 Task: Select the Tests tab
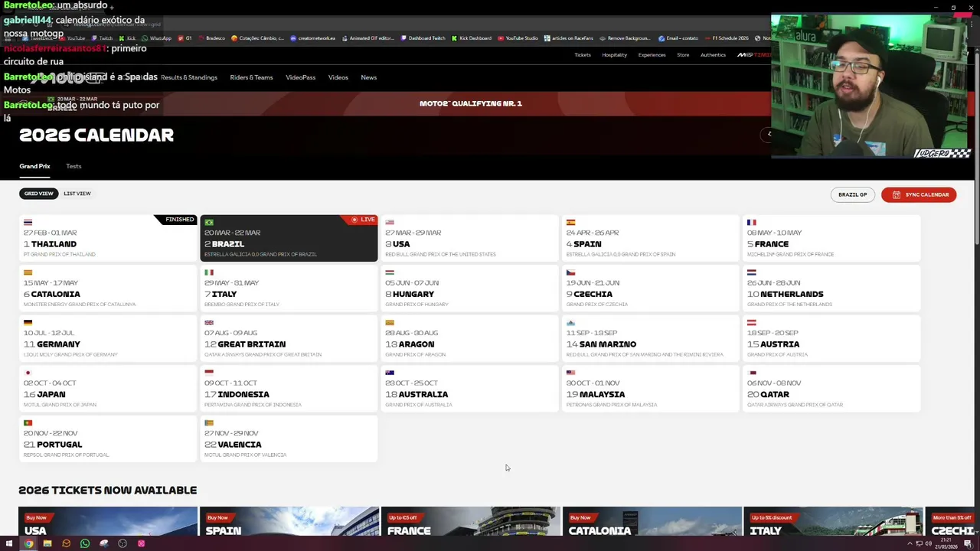tap(73, 166)
